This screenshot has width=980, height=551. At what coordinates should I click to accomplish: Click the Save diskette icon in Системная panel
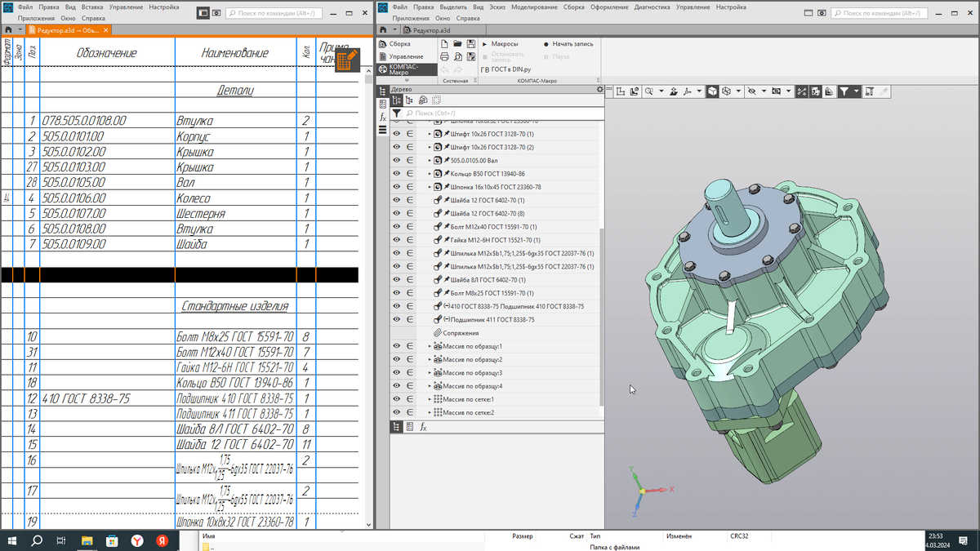point(472,44)
